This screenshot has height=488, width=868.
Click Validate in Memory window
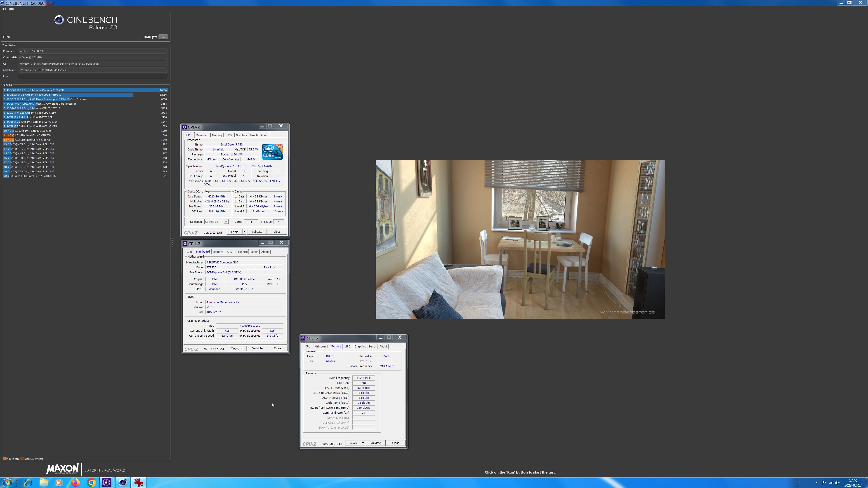click(x=375, y=443)
